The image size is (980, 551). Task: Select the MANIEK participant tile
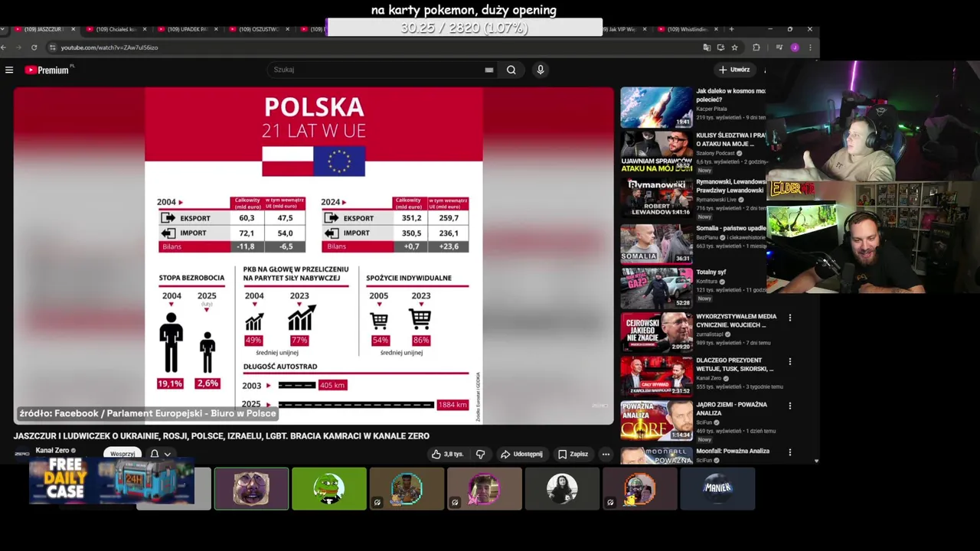(717, 488)
